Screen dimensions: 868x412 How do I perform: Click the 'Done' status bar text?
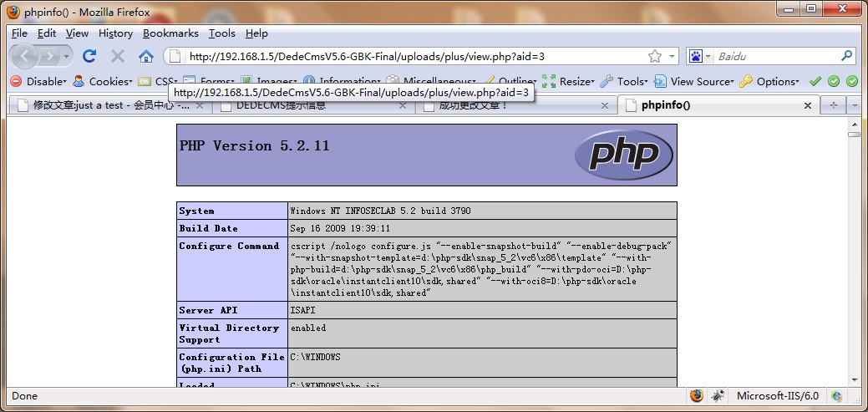(24, 396)
